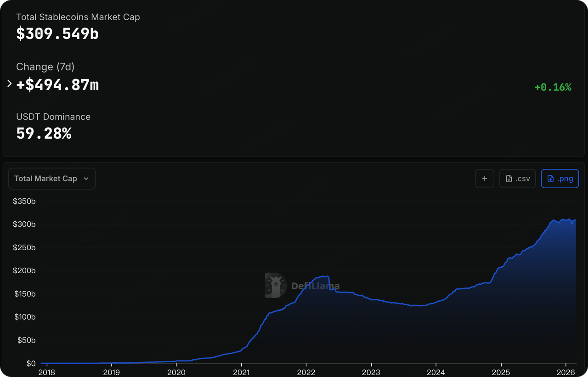
Task: Click the 2022 label on x-axis
Action: click(x=306, y=371)
